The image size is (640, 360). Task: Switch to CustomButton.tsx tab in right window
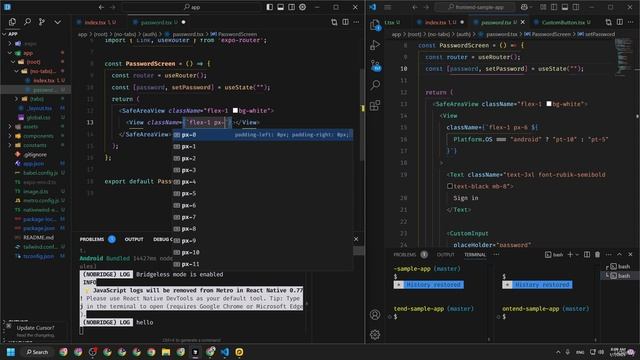pyautogui.click(x=562, y=22)
